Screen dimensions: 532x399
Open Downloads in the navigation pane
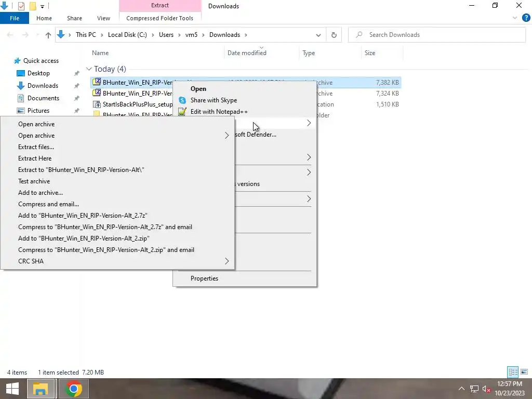click(x=43, y=86)
